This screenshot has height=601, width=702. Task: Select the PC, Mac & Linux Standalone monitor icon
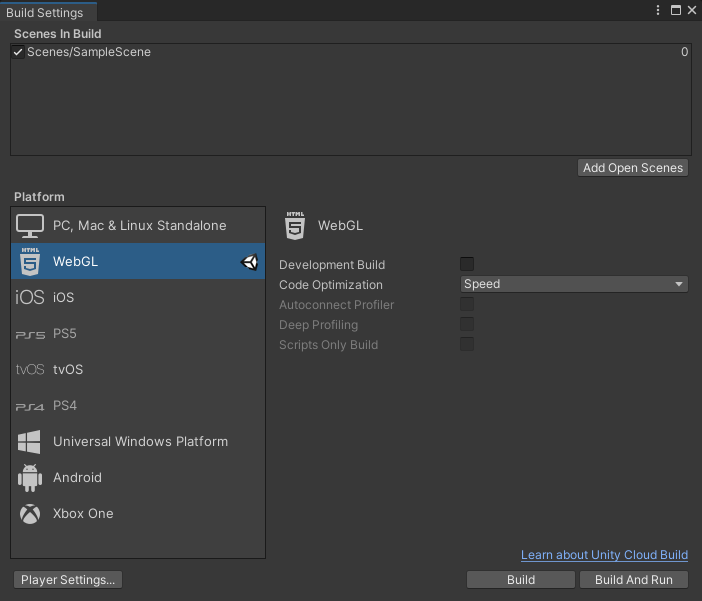(x=30, y=226)
